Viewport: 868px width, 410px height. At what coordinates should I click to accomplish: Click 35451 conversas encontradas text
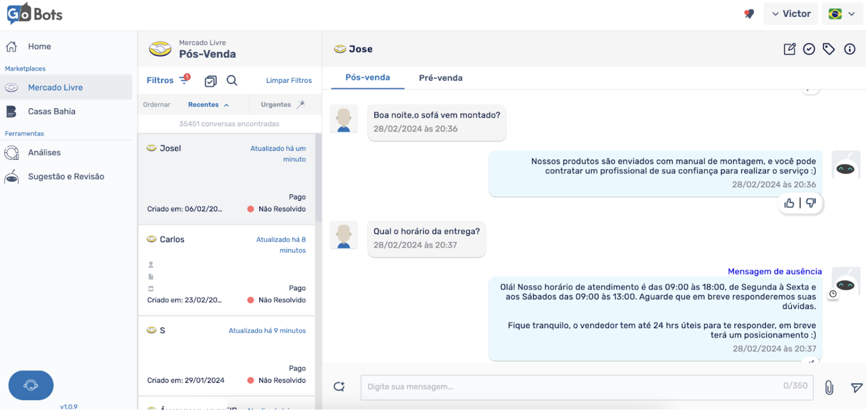229,124
